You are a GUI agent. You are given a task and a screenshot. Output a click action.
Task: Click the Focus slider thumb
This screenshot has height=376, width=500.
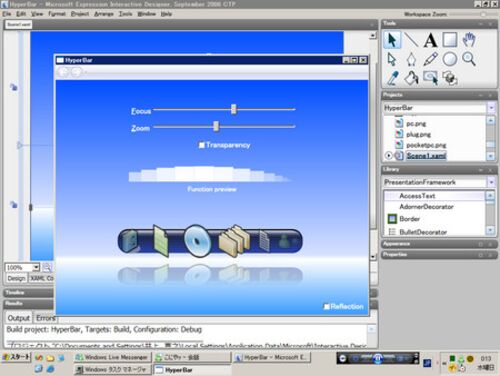[x=234, y=109]
